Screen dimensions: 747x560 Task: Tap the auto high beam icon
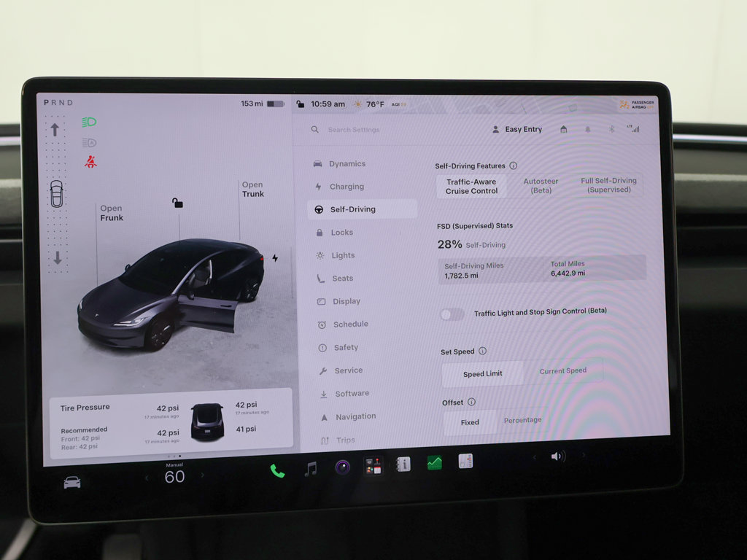click(89, 142)
